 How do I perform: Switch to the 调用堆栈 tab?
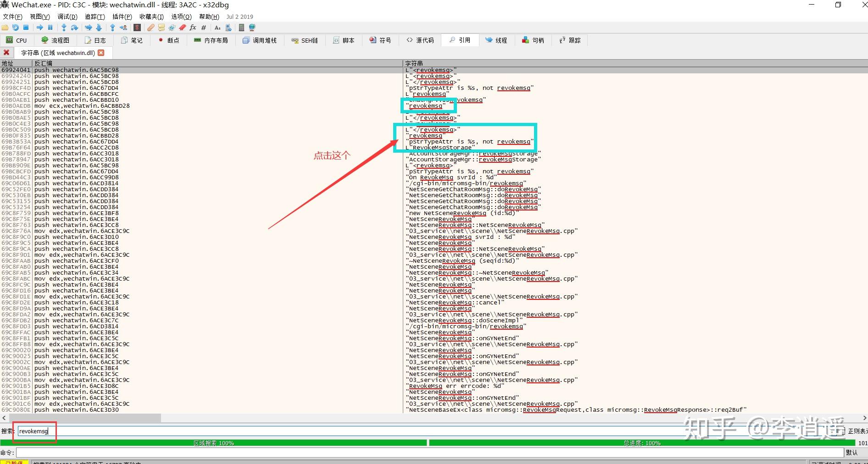coord(260,40)
